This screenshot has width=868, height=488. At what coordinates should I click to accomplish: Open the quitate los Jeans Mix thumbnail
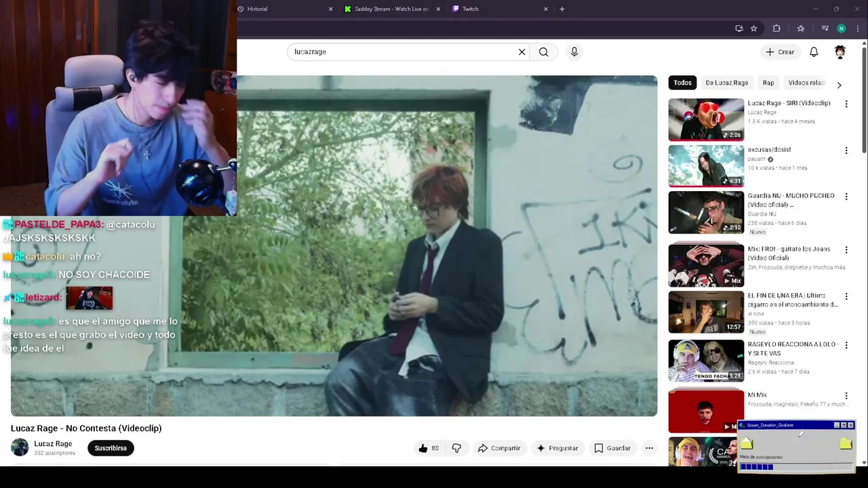coord(706,265)
